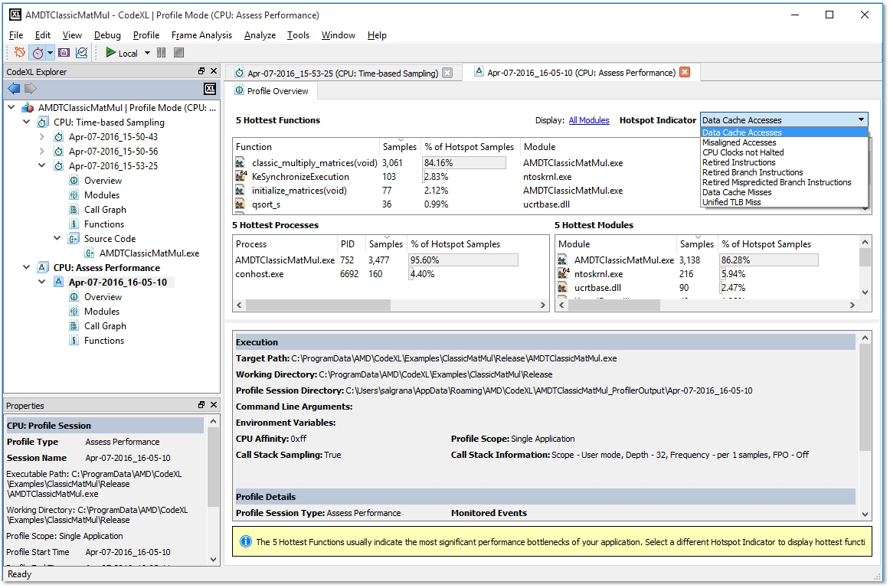The width and height of the screenshot is (890, 588).
Task: Collapse the AMDTClassicMatMul project root node
Action: (x=11, y=107)
